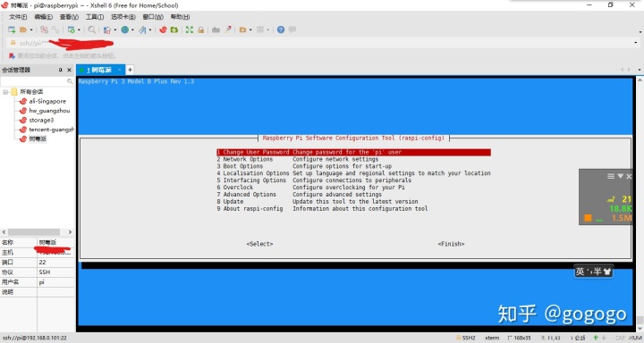Open the 选项卡(B) menu
Screen dimensions: 644x343
[123, 17]
